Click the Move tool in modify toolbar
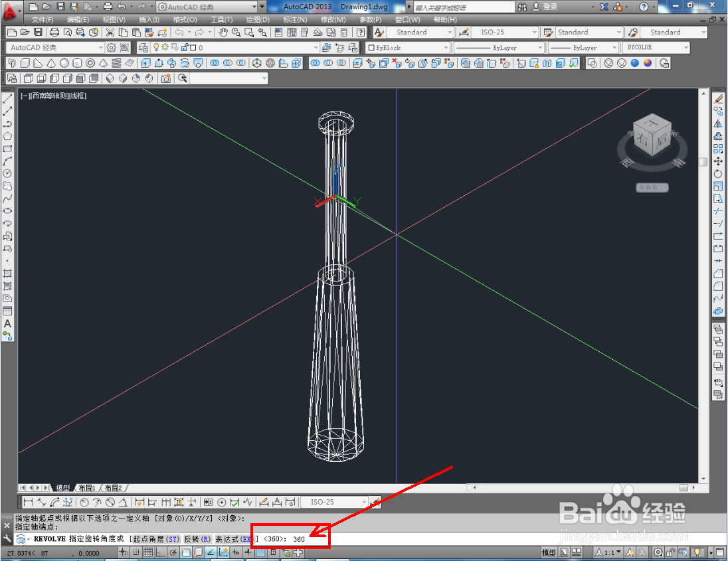Image resolution: width=728 pixels, height=561 pixels. point(718,161)
